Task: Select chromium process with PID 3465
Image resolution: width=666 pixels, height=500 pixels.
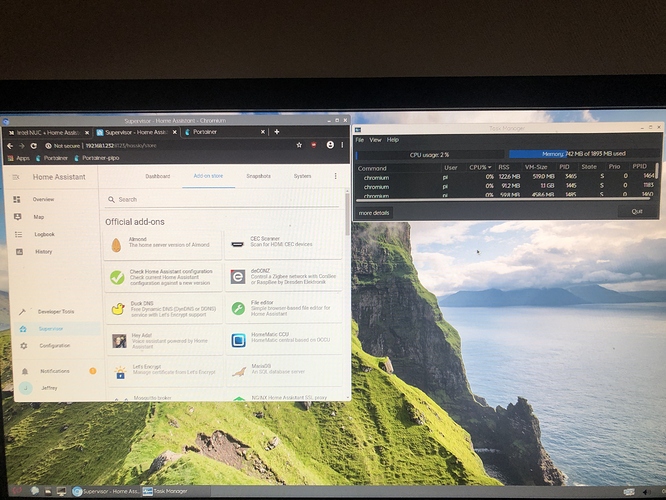Action: click(506, 177)
